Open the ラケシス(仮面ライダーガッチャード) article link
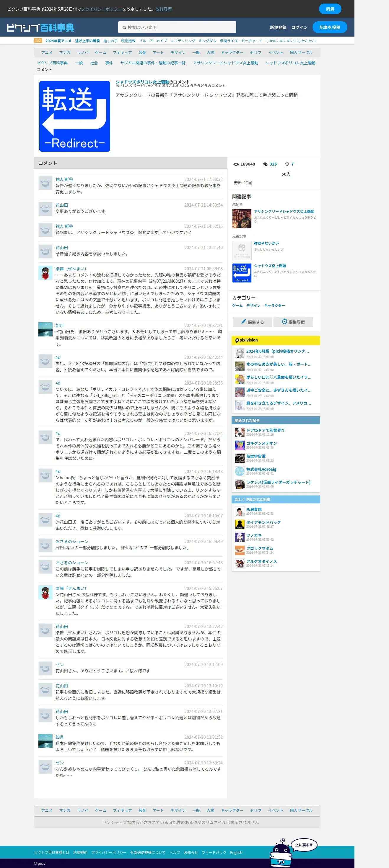The image size is (389, 868). coord(279,482)
